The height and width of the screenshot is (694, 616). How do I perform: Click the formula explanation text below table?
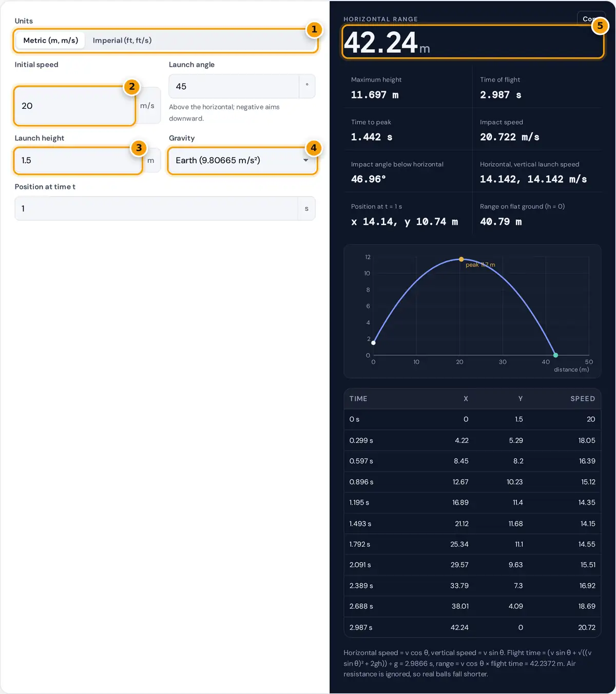pos(468,663)
